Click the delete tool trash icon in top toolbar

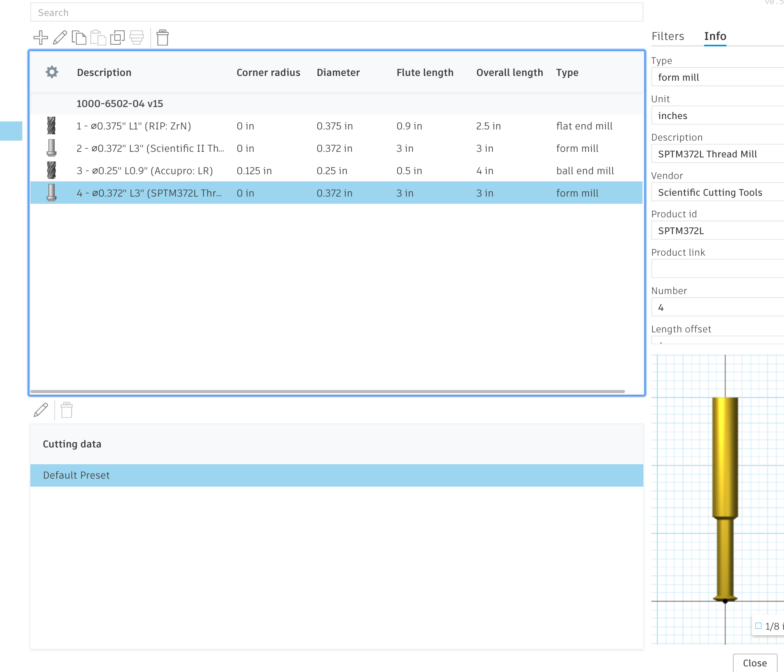pos(163,38)
